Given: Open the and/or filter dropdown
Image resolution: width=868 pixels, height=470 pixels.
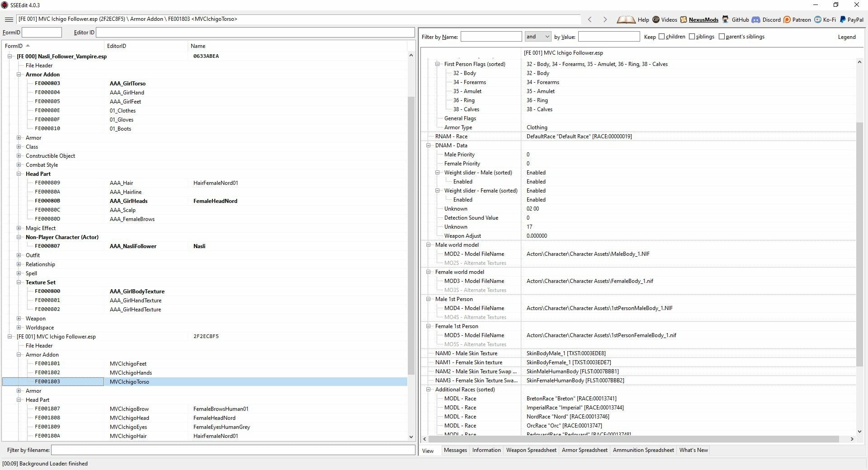Looking at the screenshot, I should tap(538, 37).
